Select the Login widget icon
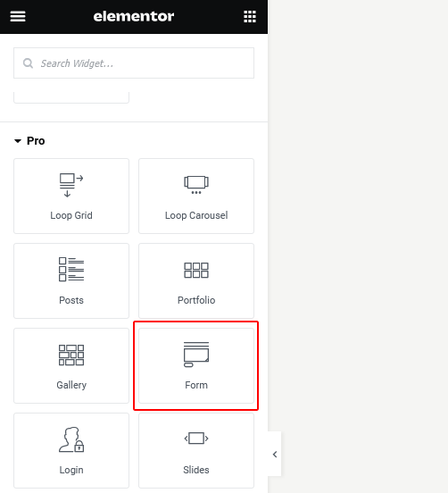Viewport: 448px width, 493px height. pos(71,439)
